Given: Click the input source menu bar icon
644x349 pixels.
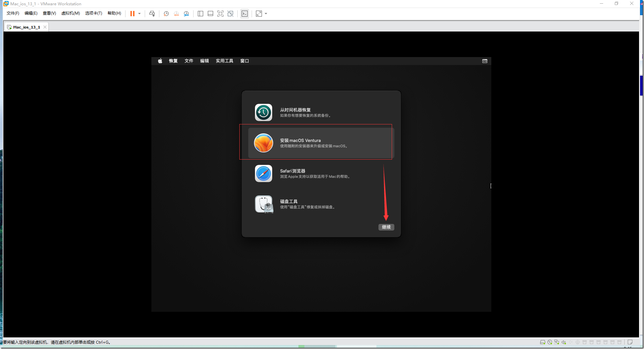Looking at the screenshot, I should (485, 61).
